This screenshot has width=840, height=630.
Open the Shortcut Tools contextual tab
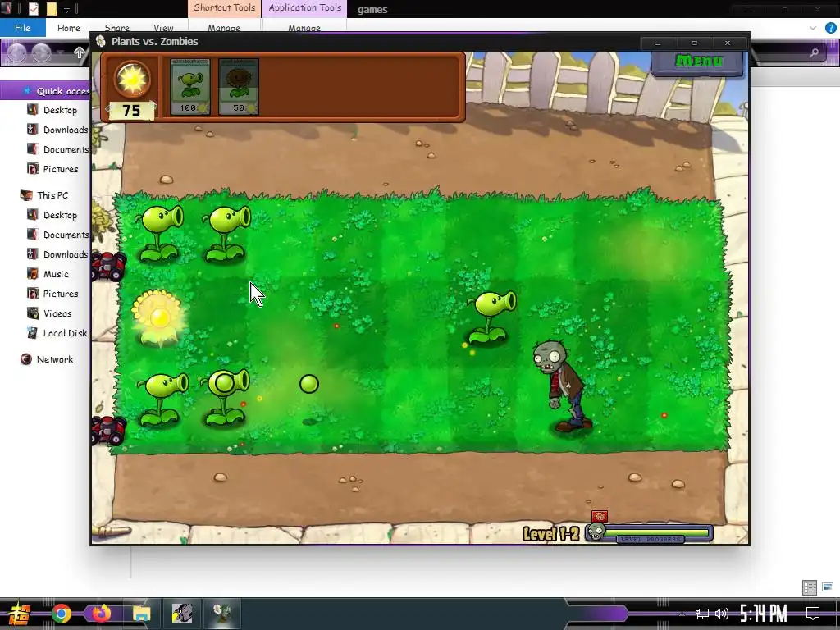point(224,8)
